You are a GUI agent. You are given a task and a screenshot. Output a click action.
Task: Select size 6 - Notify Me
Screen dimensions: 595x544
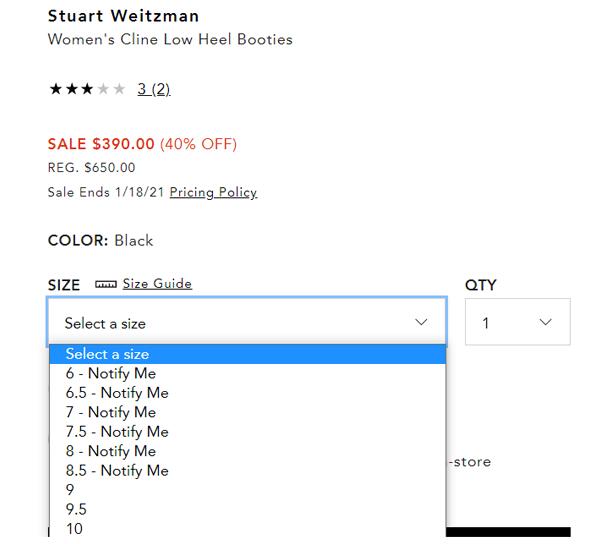click(247, 373)
